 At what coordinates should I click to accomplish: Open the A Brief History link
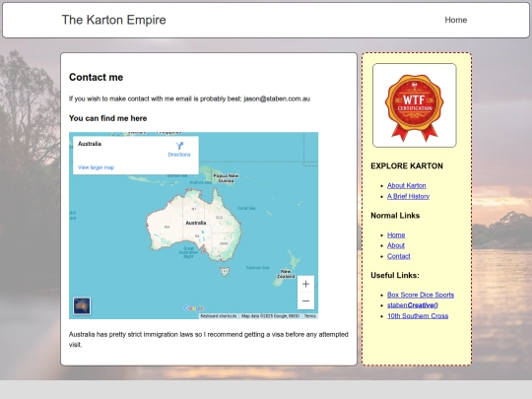tap(408, 196)
